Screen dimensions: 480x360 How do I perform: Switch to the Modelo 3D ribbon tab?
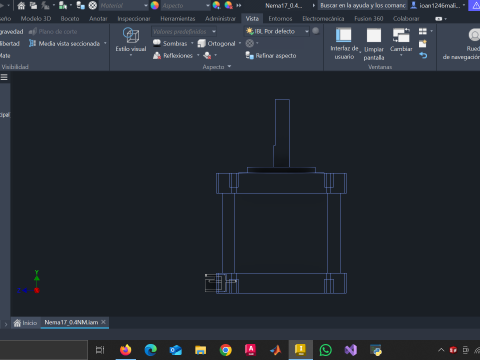36,19
